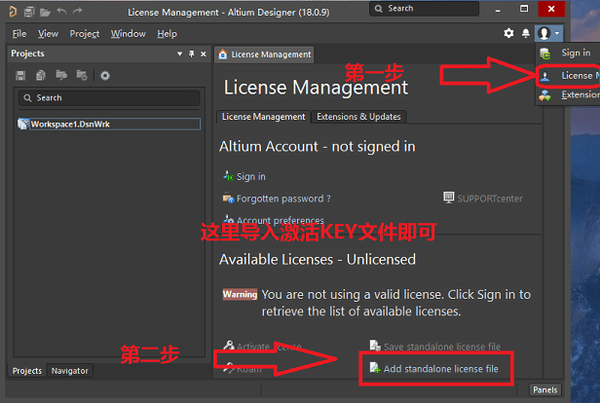Click the fourth Projects toolbar folder icon
The height and width of the screenshot is (403, 600).
pos(82,75)
